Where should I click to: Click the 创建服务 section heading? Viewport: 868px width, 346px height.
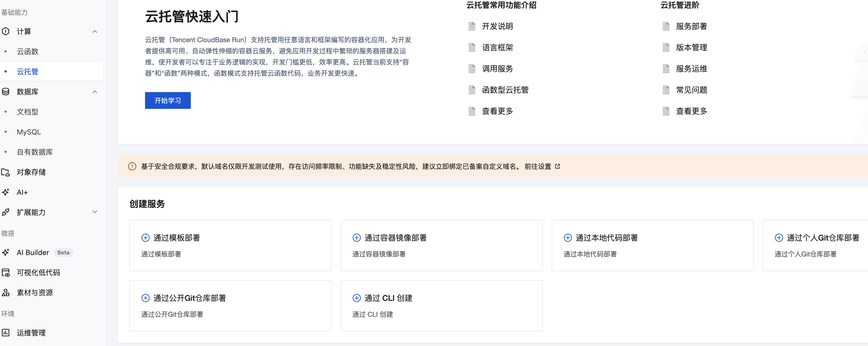pos(147,204)
